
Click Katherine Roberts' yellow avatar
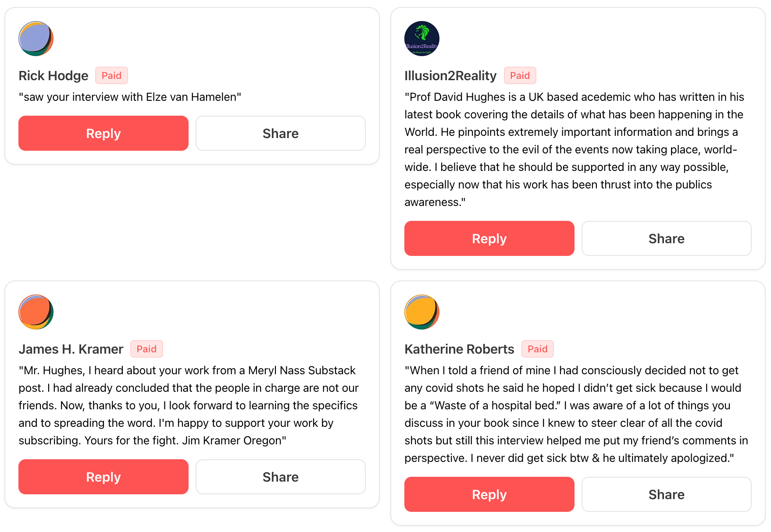point(421,312)
